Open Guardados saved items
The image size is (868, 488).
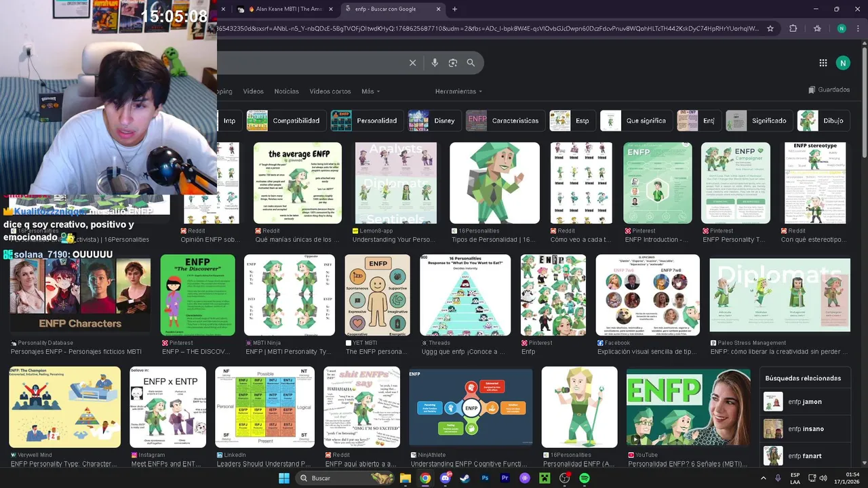[829, 89]
